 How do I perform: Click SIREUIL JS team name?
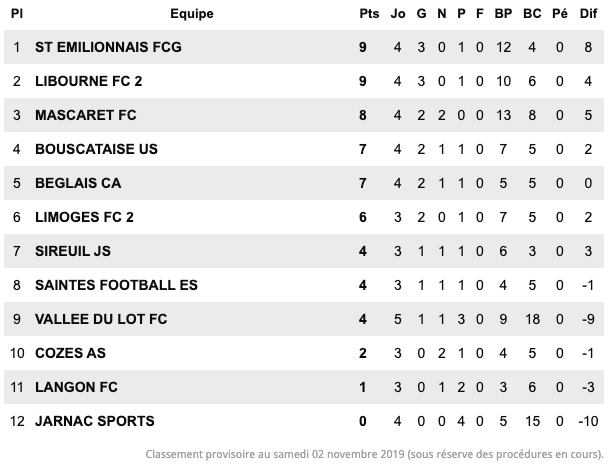(x=73, y=251)
